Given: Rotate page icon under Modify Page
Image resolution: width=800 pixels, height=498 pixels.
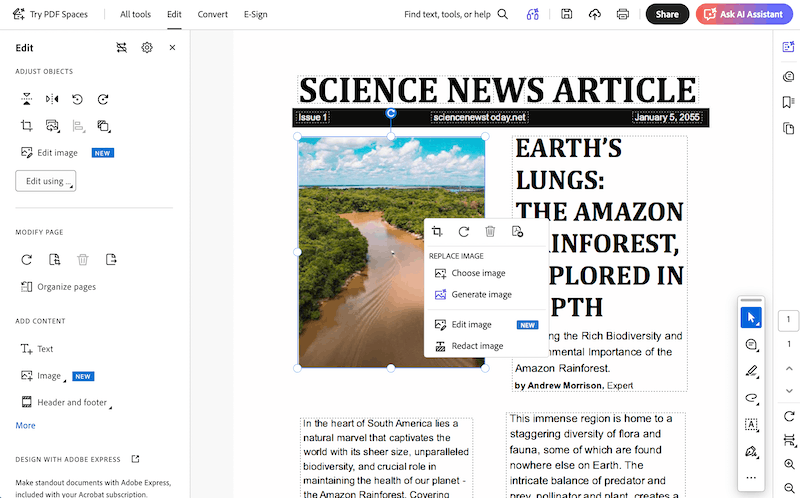Looking at the screenshot, I should 27,260.
